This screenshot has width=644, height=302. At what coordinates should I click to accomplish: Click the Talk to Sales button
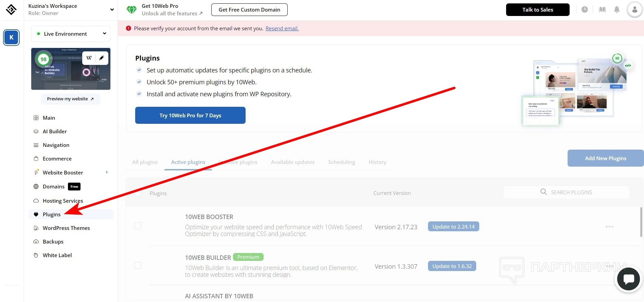538,10
